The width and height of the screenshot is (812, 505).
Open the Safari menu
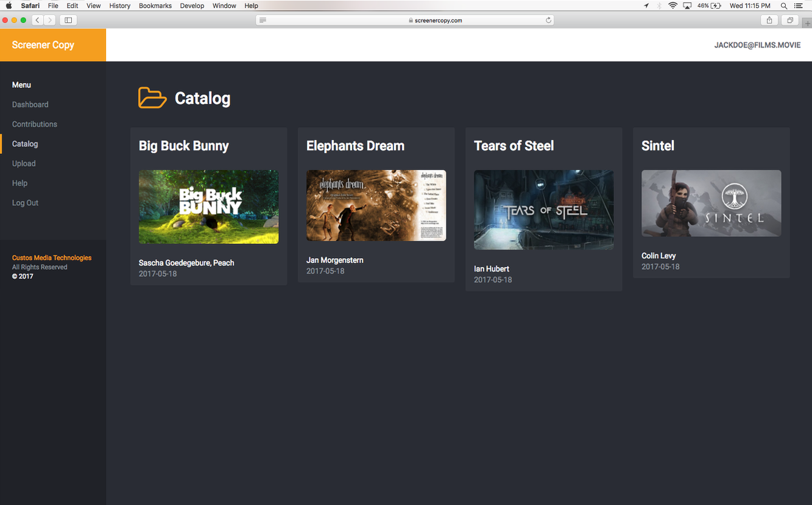pyautogui.click(x=30, y=5)
